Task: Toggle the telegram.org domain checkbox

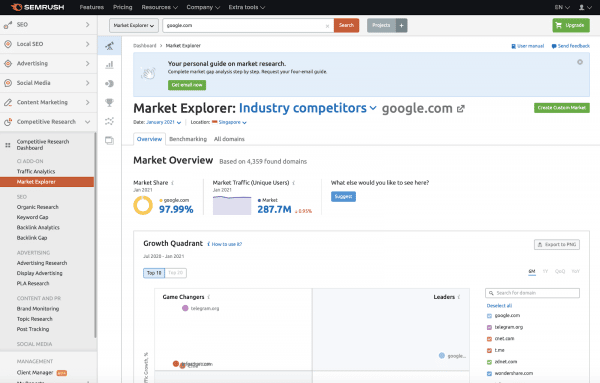Action: coord(489,327)
